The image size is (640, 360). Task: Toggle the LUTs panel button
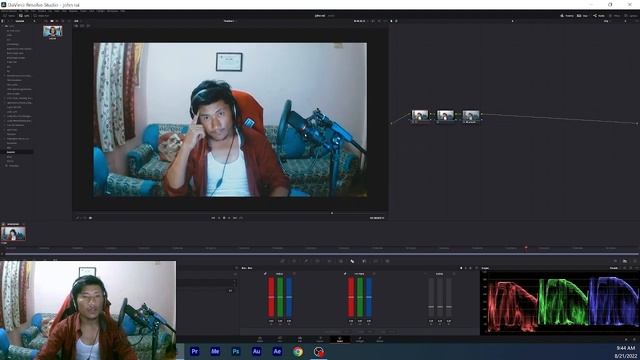[x=24, y=16]
